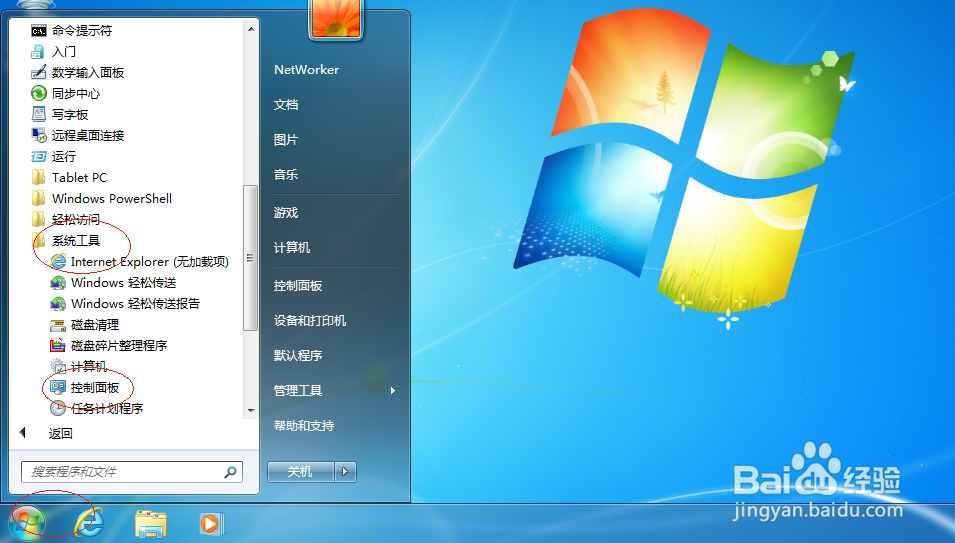Expand the 轻松访问 folder
Screen dimensions: 955x543
tap(66, 219)
